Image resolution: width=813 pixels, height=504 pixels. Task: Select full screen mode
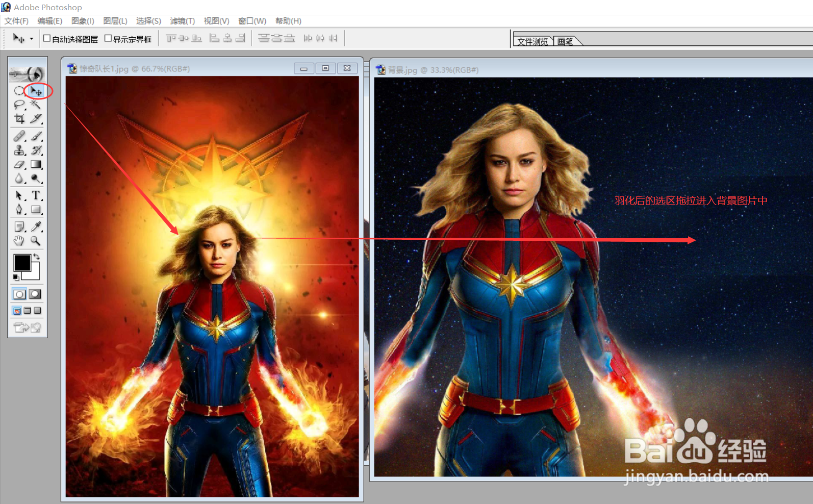(37, 311)
